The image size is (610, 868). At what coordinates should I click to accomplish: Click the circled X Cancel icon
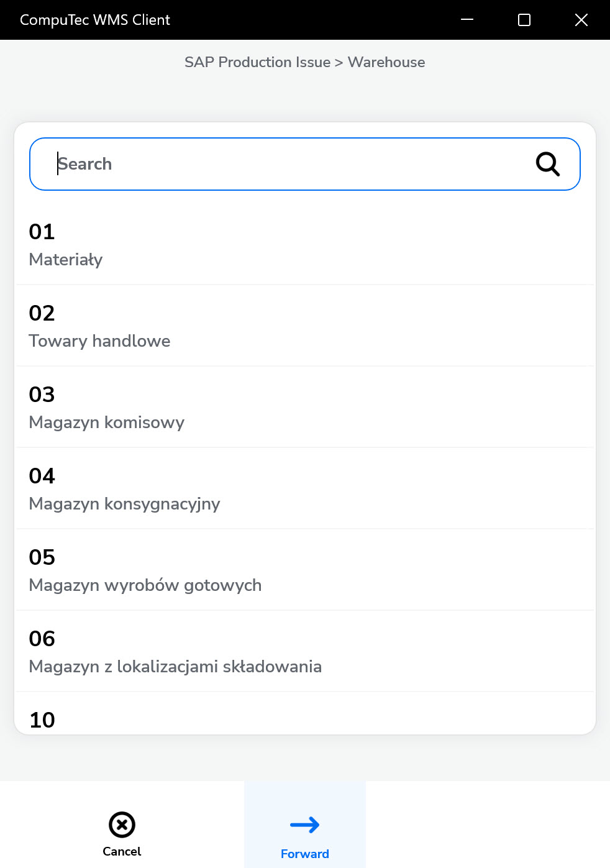click(x=122, y=825)
